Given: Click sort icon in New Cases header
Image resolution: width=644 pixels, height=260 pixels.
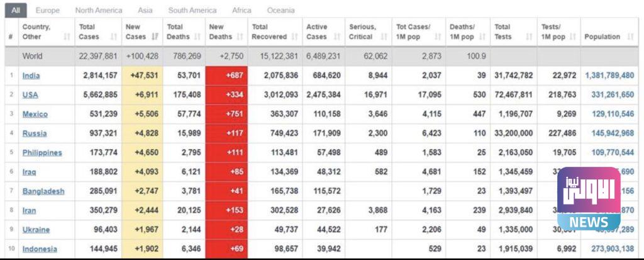Looking at the screenshot, I should [155, 37].
